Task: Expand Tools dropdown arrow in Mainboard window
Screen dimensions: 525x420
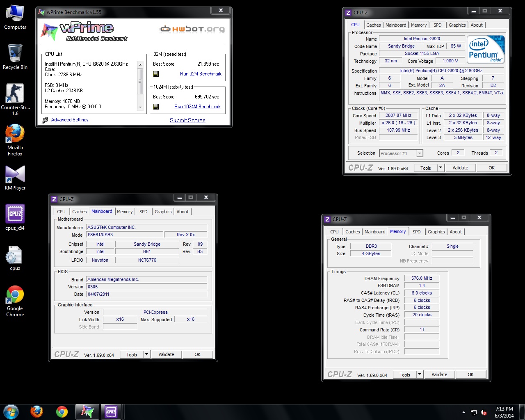Action: pos(146,354)
